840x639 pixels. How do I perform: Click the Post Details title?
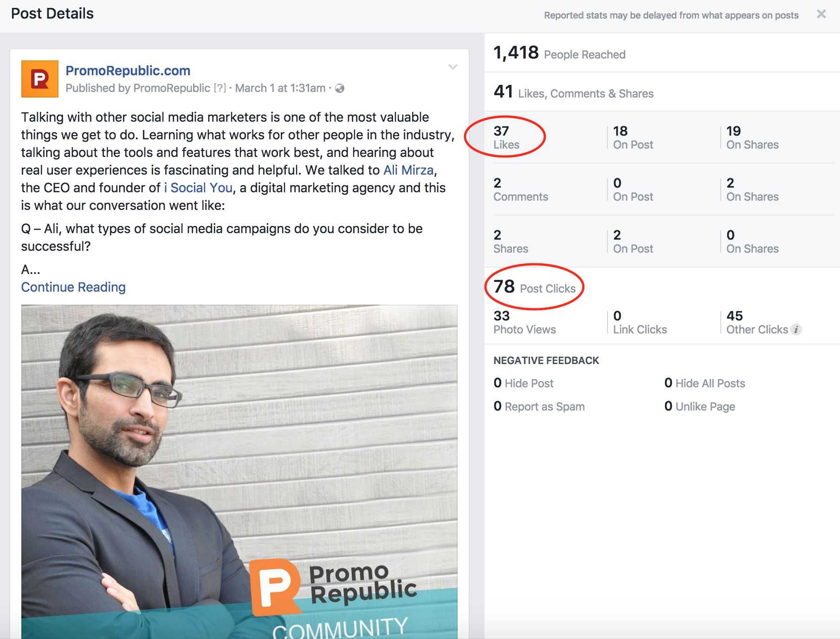coord(52,13)
